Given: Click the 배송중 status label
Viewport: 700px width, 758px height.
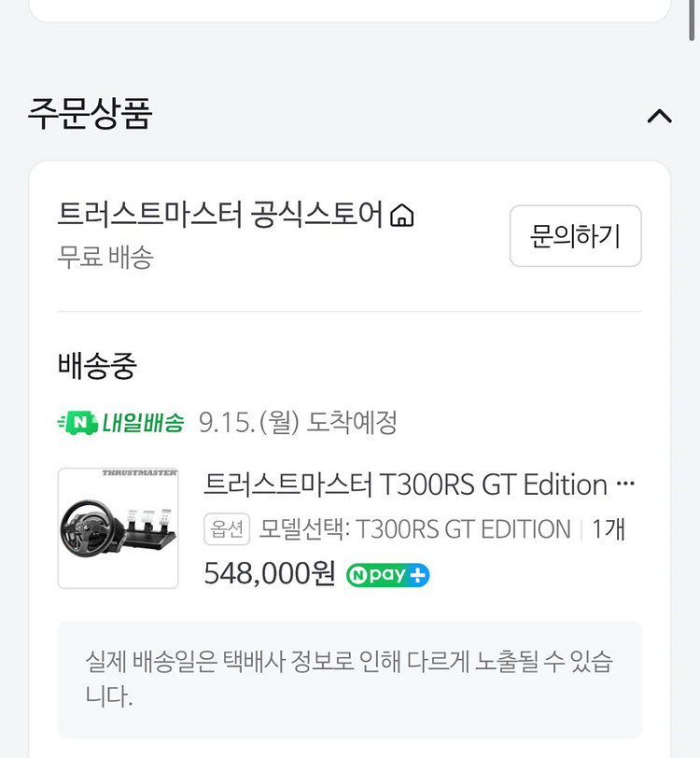Looking at the screenshot, I should tap(97, 367).
